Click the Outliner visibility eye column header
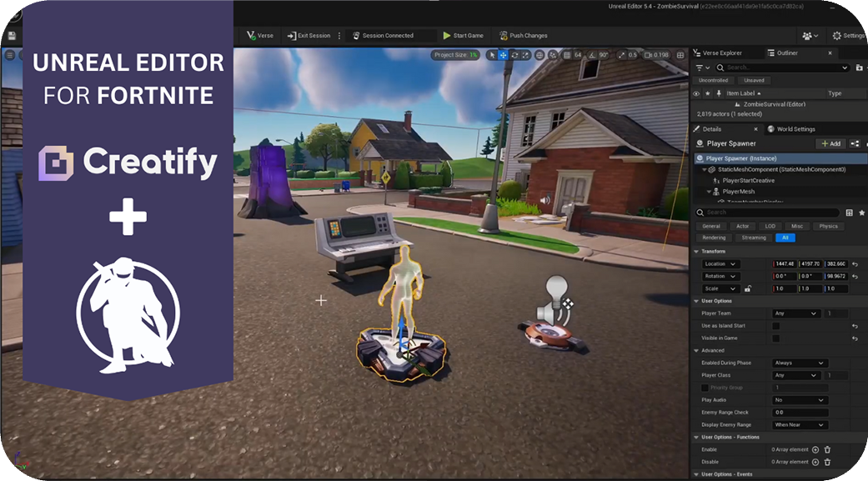This screenshot has height=481, width=868. 696,93
